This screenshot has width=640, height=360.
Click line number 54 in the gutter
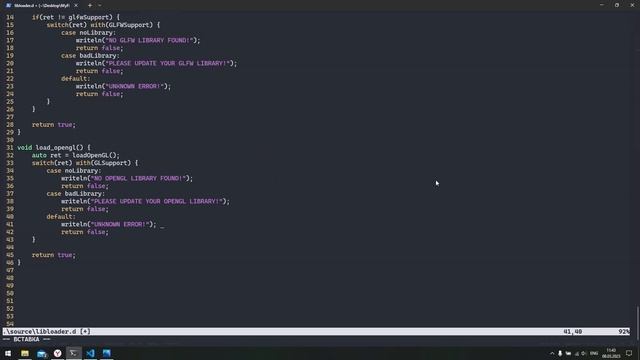pyautogui.click(x=10, y=324)
